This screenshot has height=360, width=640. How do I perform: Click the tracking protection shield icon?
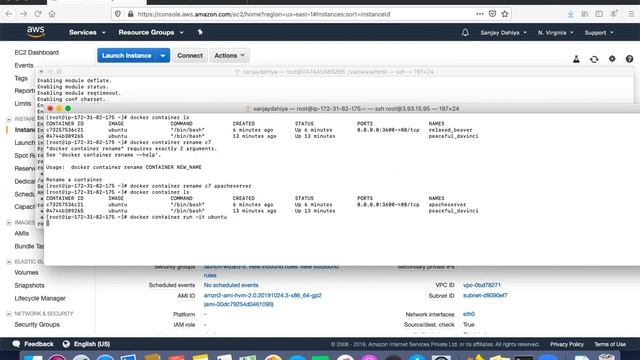point(118,14)
